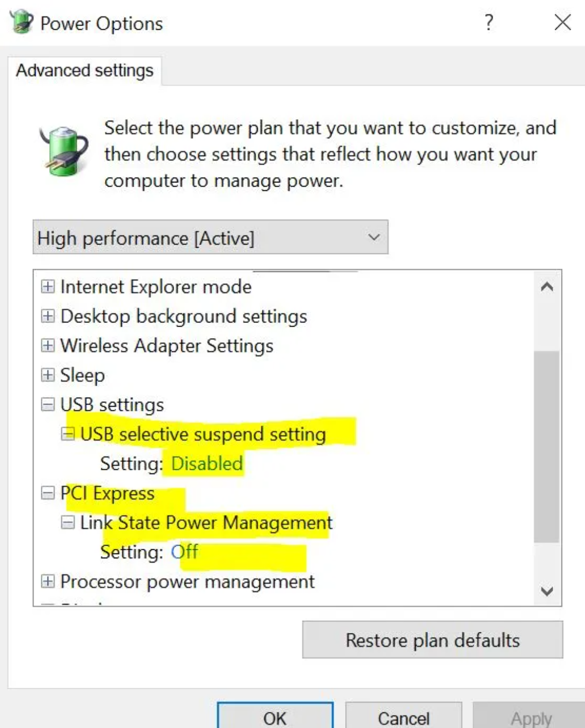Expand Internet Explorer mode node

(x=48, y=286)
